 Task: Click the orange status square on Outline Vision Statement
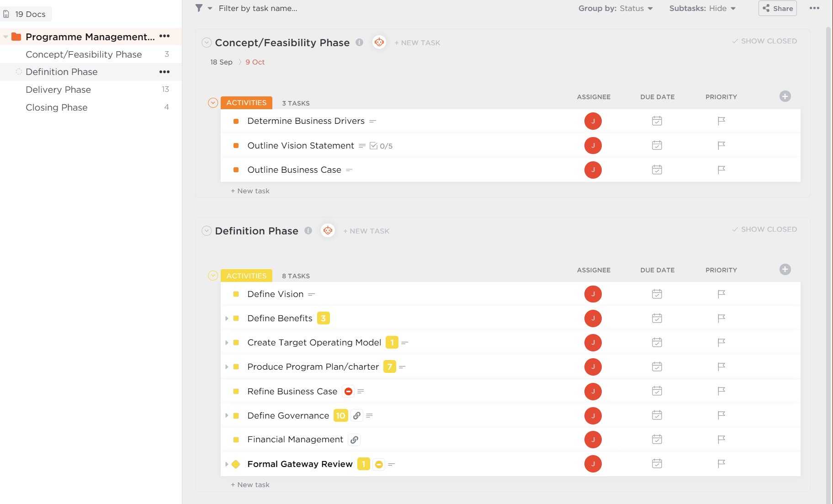click(x=236, y=145)
